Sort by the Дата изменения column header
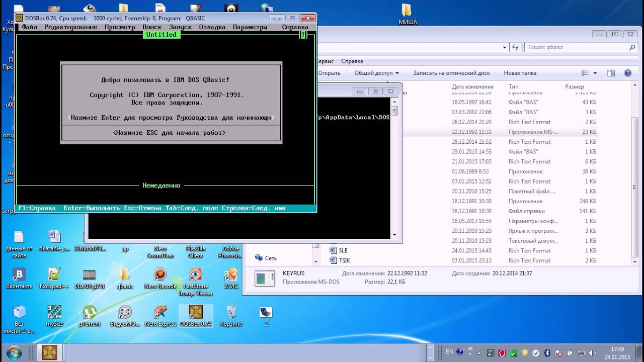The image size is (644, 362). tap(472, 86)
